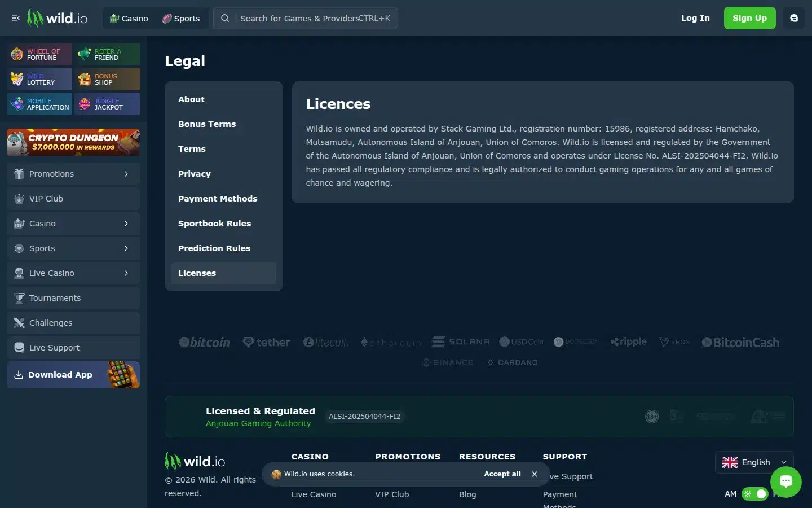
Task: Dismiss the cookie banner with X
Action: click(x=535, y=474)
